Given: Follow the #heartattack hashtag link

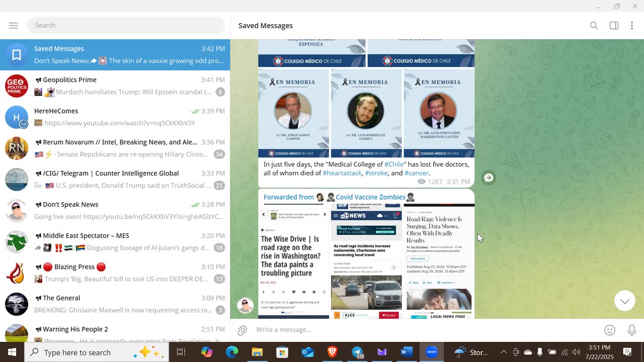Looking at the screenshot, I should coord(342,173).
